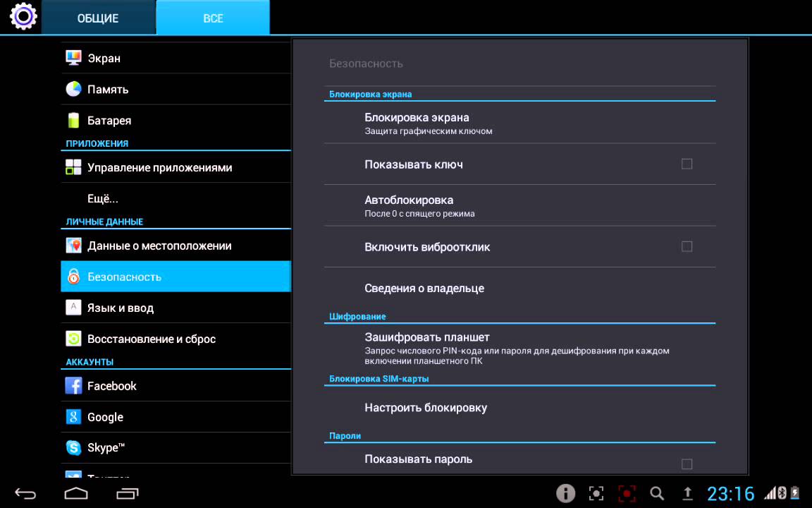
Task: Open the Recent apps button
Action: (x=128, y=493)
